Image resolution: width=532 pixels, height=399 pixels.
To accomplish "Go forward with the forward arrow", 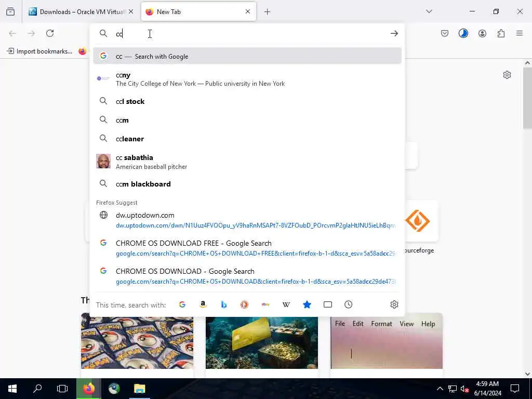I will (x=31, y=33).
